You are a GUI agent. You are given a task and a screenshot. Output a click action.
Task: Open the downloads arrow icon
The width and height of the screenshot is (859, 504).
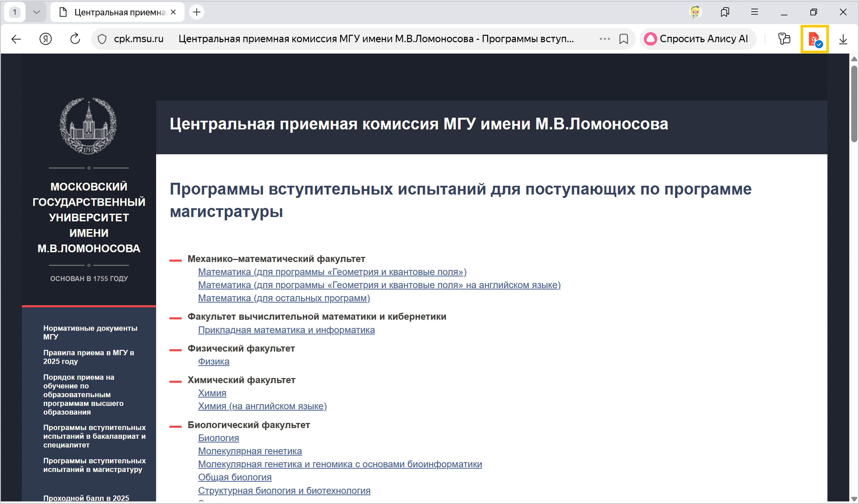pos(843,39)
